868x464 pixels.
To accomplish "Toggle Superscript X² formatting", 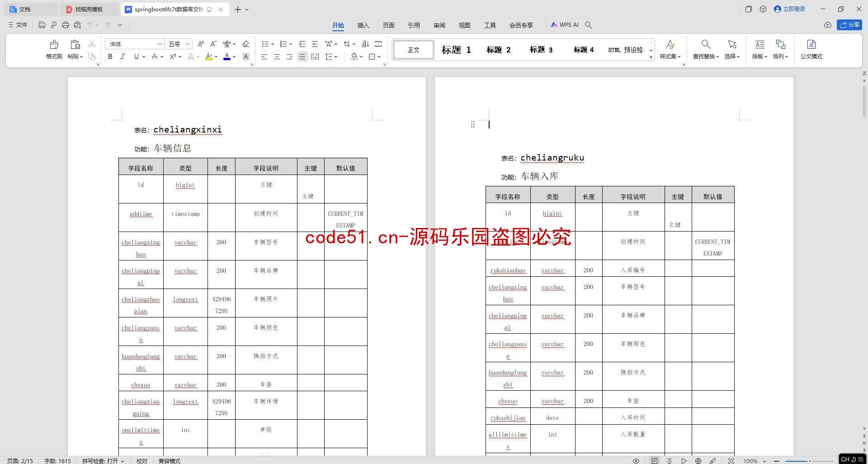I will (172, 57).
